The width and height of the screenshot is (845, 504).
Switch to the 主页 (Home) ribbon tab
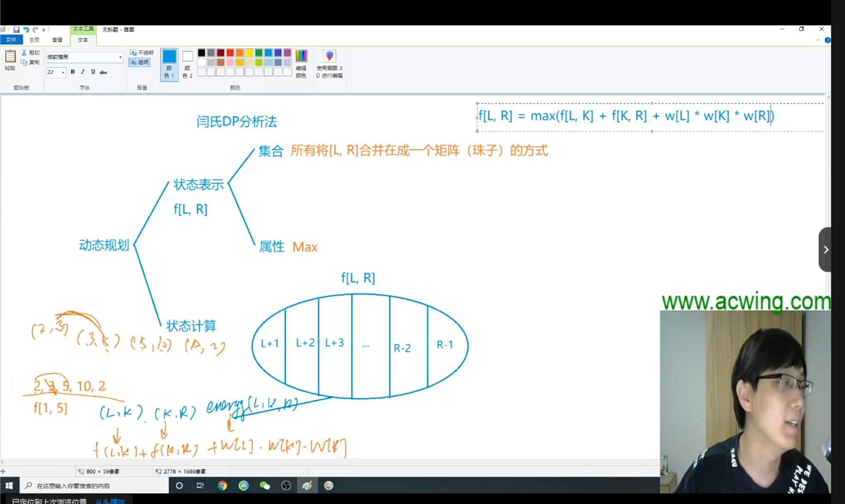pyautogui.click(x=34, y=40)
